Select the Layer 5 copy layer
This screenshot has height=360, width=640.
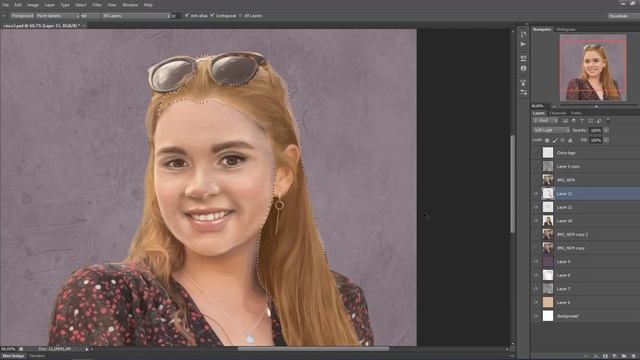586,167
